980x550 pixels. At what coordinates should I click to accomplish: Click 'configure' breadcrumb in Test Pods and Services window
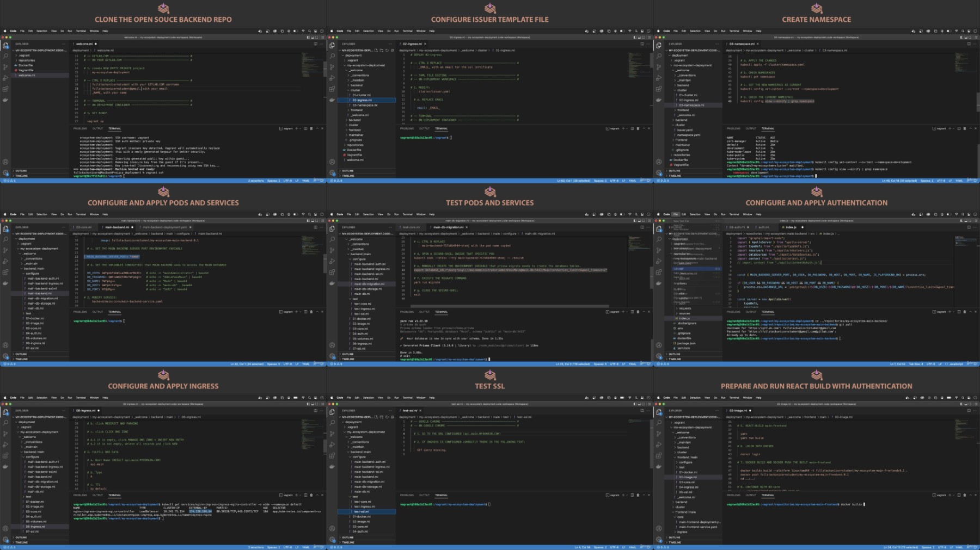pos(510,234)
